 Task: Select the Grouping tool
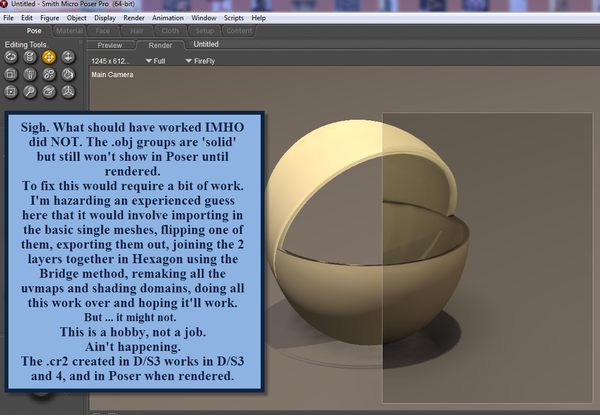[x=11, y=92]
